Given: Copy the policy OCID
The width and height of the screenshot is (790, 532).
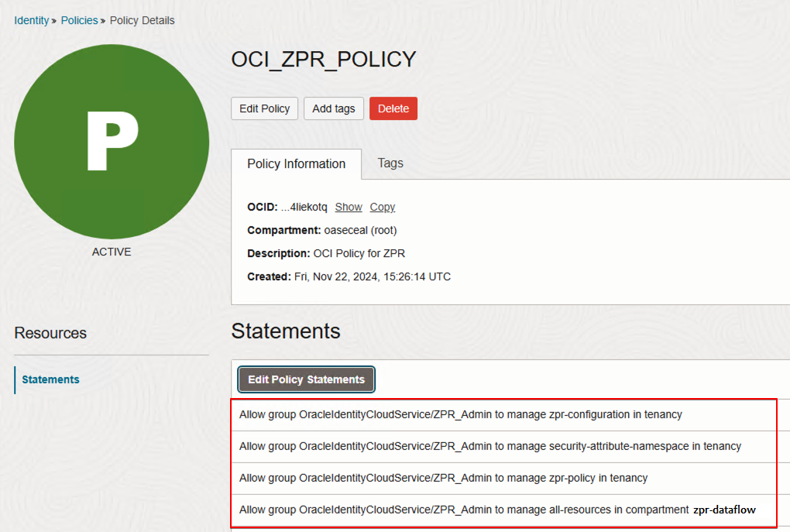Looking at the screenshot, I should tap(383, 207).
